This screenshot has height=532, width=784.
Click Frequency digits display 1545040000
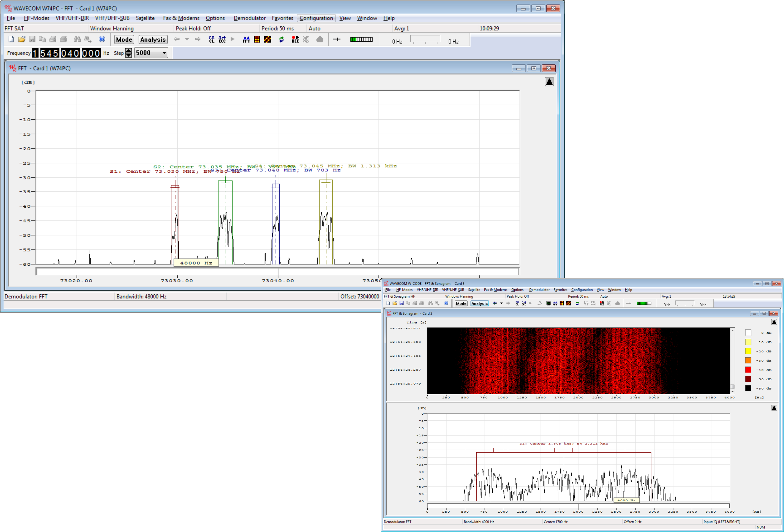tap(67, 53)
